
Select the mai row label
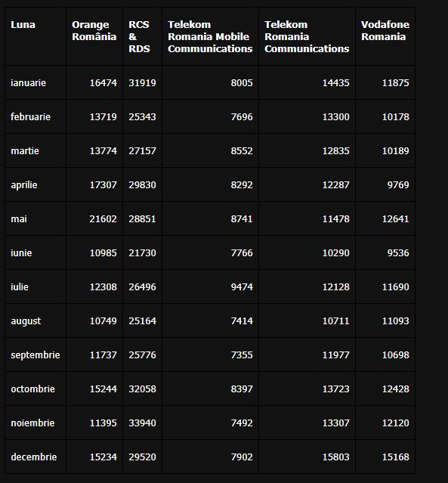[19, 218]
